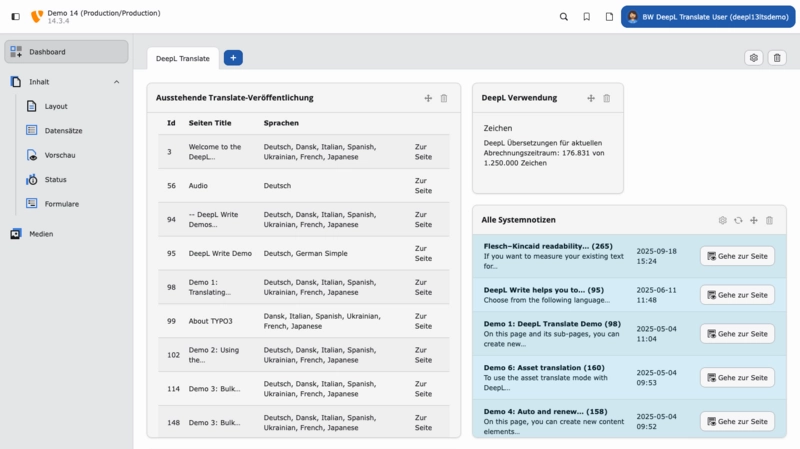
Task: Click Zur Seite for page 102
Action: [x=423, y=355]
